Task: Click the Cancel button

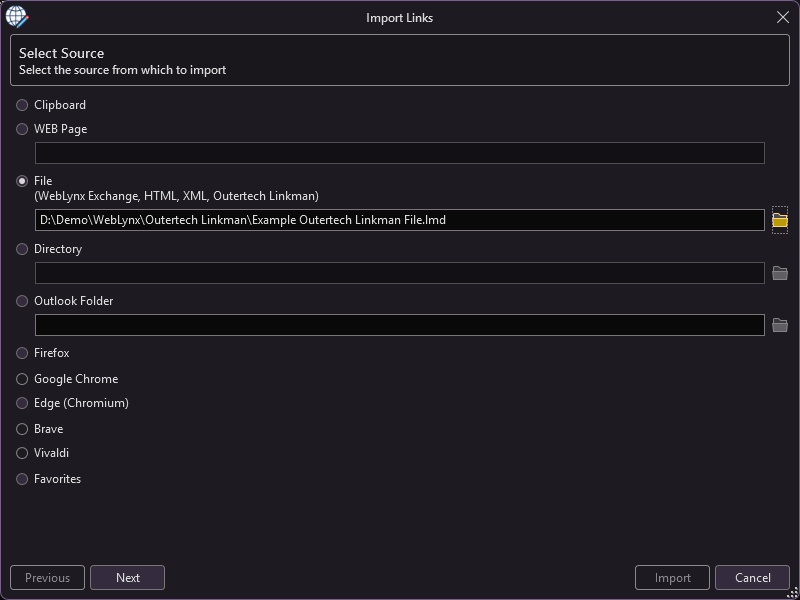Action: (x=753, y=578)
